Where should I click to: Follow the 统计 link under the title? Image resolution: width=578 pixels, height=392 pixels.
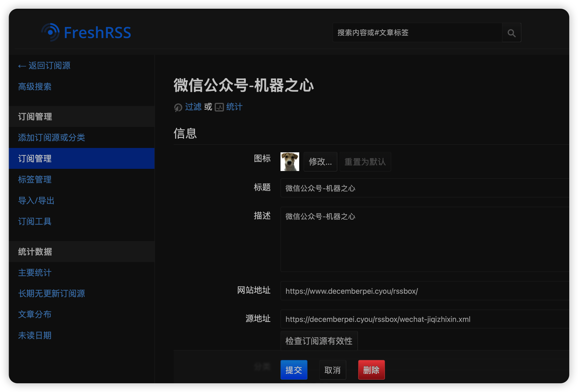coord(234,107)
